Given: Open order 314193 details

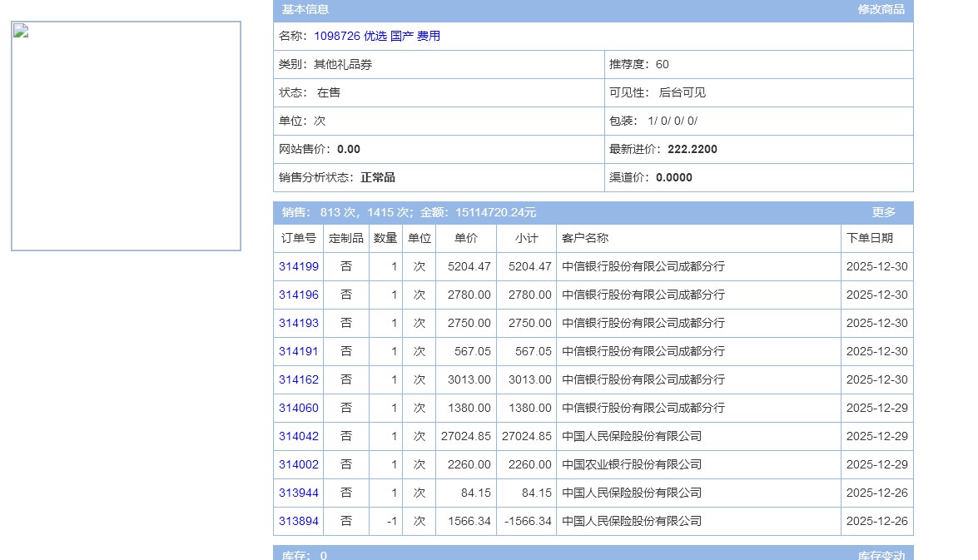Looking at the screenshot, I should pos(299,324).
